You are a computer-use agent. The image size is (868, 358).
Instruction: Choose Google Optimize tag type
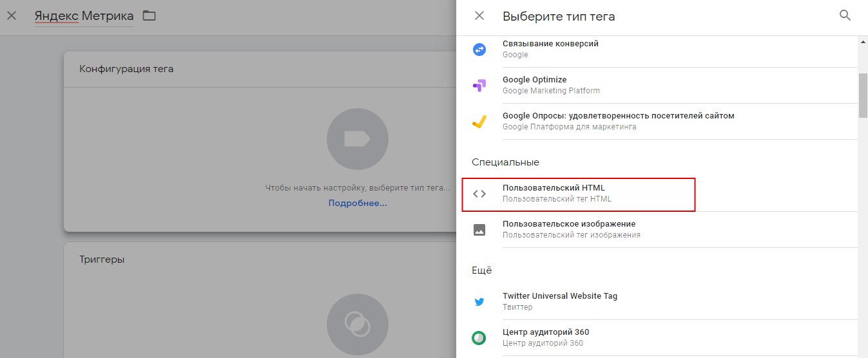click(x=664, y=85)
